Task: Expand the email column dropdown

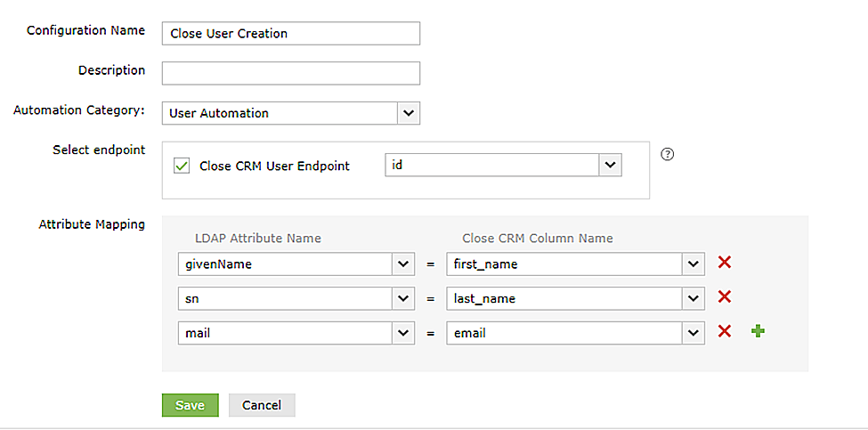Action: point(694,332)
